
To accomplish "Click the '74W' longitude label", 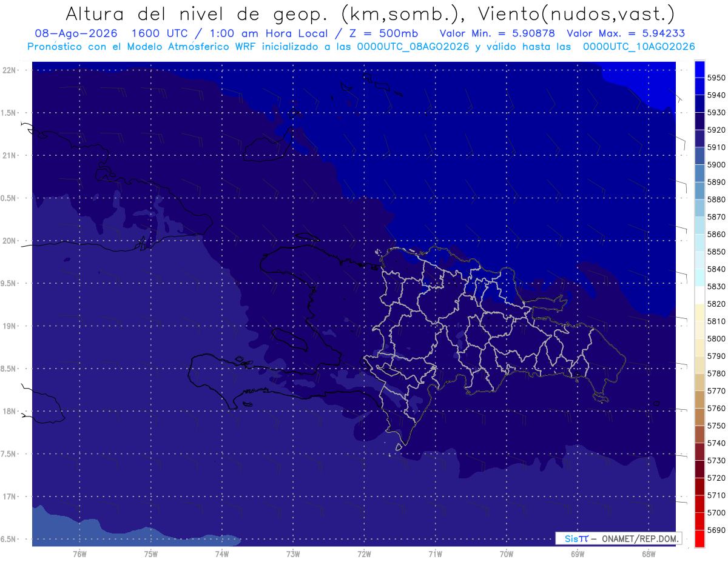I will click(x=221, y=554).
